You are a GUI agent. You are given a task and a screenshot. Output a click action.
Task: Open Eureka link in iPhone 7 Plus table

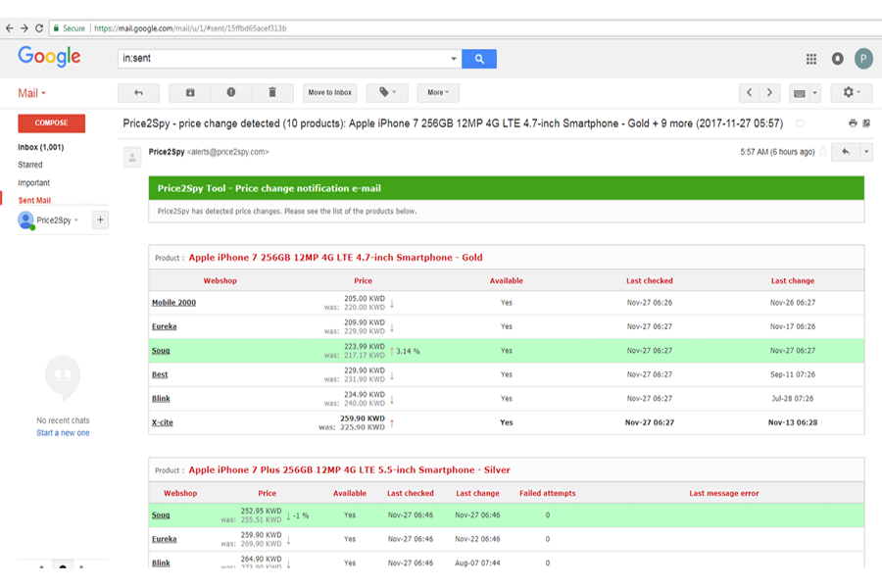point(165,539)
